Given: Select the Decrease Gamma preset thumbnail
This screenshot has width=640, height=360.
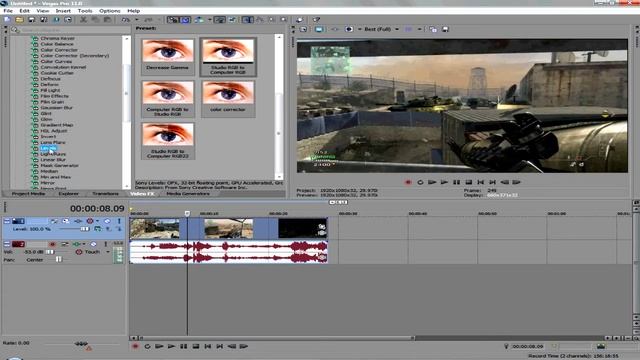Looking at the screenshot, I should 168,56.
